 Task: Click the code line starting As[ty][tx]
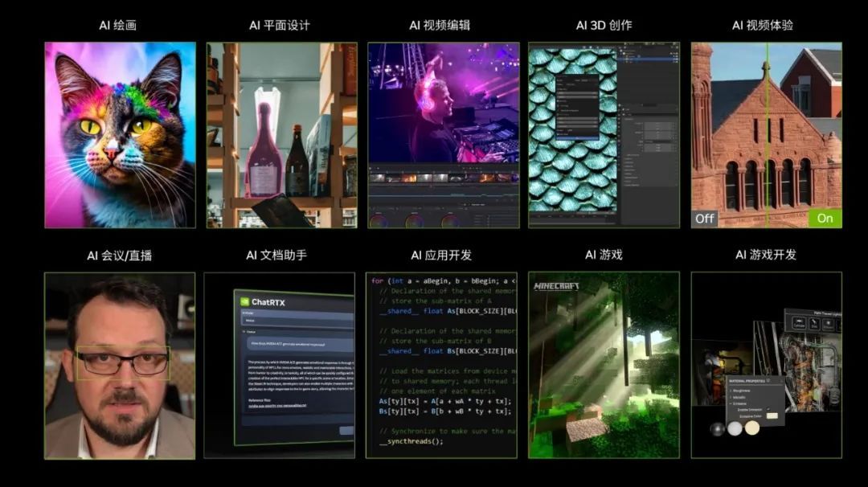coord(445,401)
